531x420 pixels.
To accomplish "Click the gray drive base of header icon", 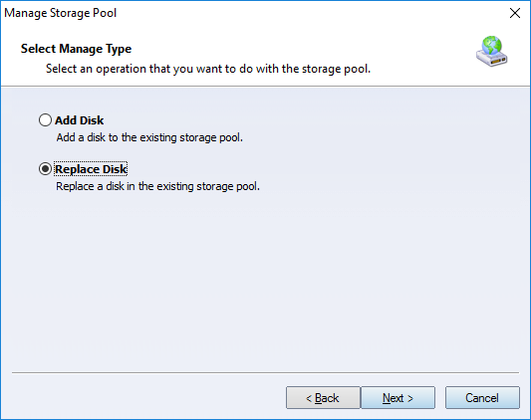I will [492, 59].
